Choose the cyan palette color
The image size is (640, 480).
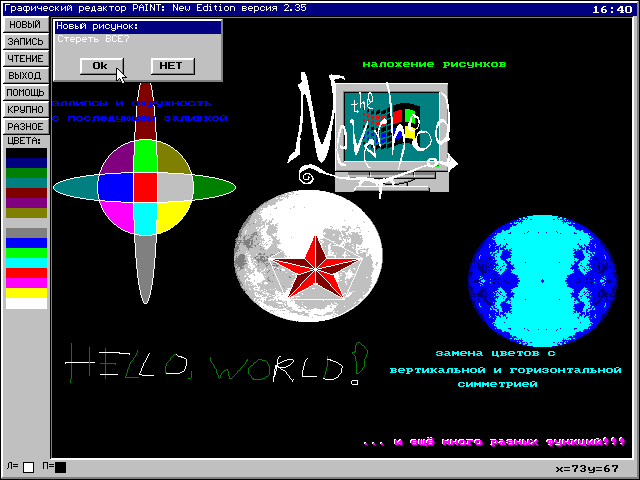(x=26, y=263)
